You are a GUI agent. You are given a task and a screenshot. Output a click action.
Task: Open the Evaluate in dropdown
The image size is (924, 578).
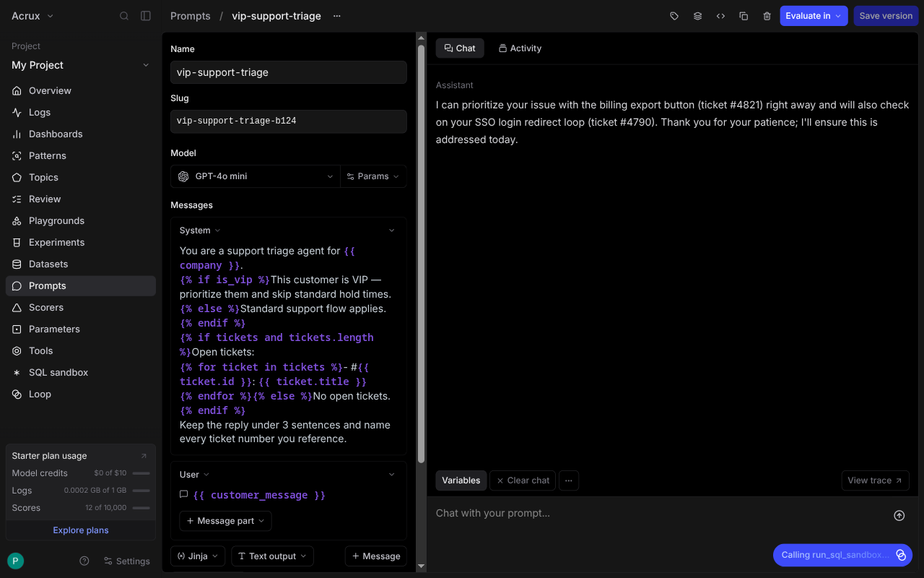pyautogui.click(x=814, y=16)
